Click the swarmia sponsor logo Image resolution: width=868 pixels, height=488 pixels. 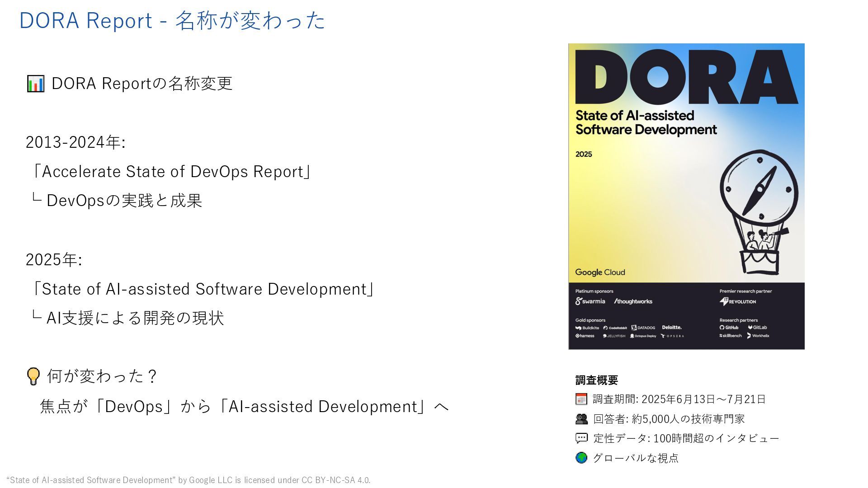pos(590,301)
